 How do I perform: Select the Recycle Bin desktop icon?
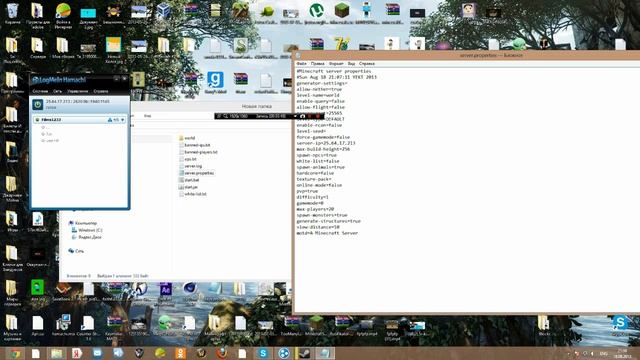pos(13,14)
